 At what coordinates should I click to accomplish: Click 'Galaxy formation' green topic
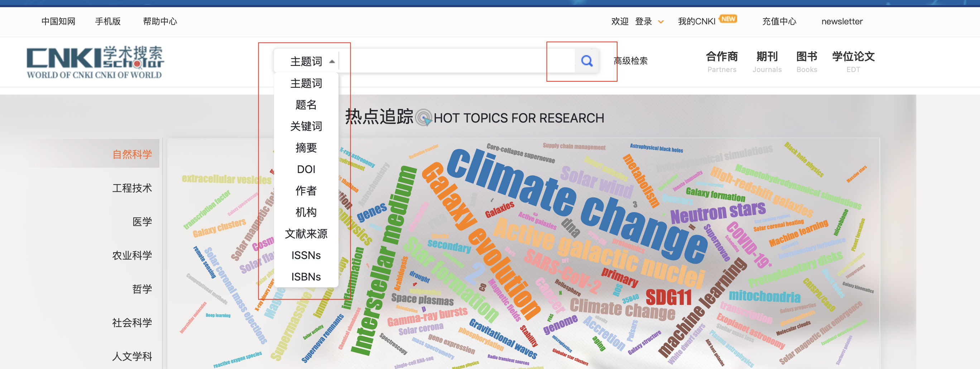715,195
